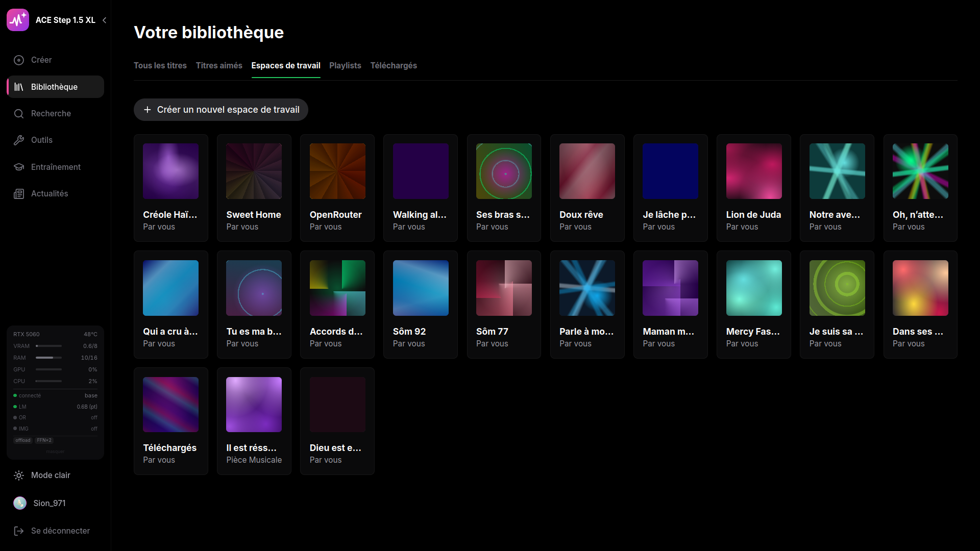Hide the system monitor via masquer
This screenshot has height=551, width=980.
click(55, 452)
